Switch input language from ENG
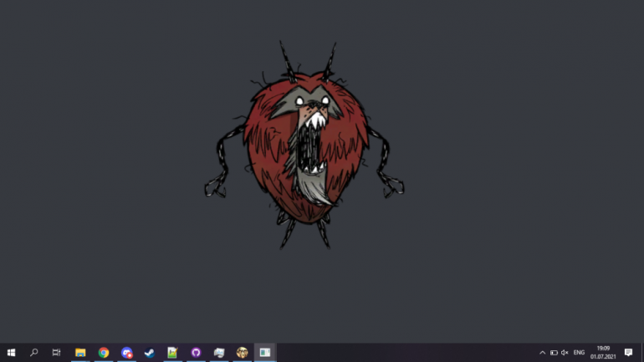 pyautogui.click(x=579, y=353)
